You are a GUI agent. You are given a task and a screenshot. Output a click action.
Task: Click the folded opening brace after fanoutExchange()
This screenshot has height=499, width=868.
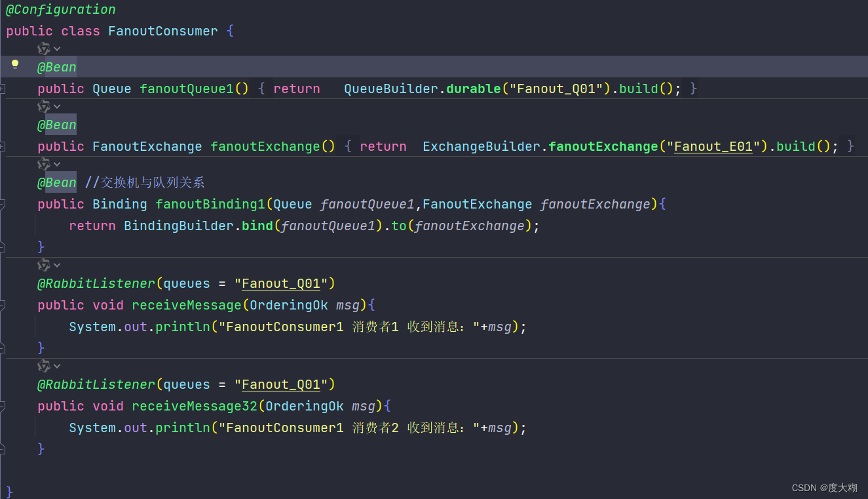(x=348, y=146)
